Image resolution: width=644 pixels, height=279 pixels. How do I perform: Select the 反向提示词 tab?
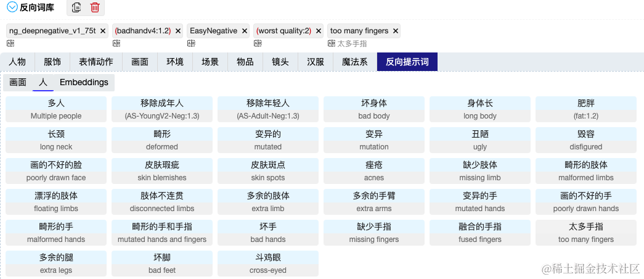(x=407, y=62)
